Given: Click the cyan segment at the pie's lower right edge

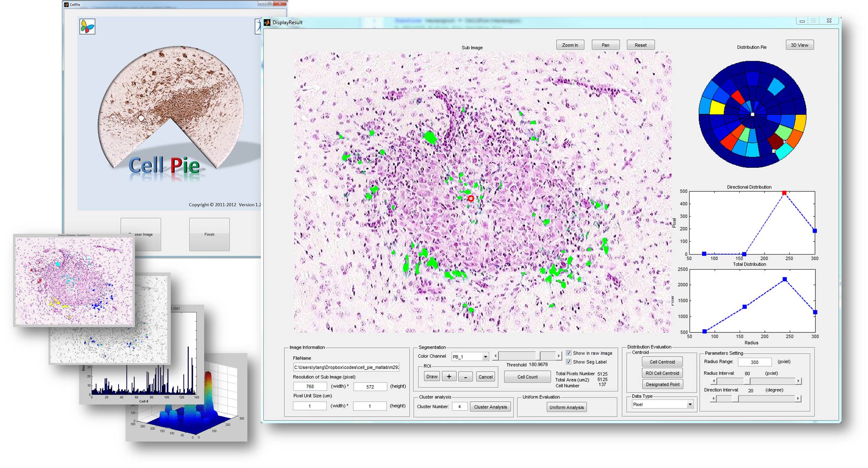Looking at the screenshot, I should [x=784, y=151].
